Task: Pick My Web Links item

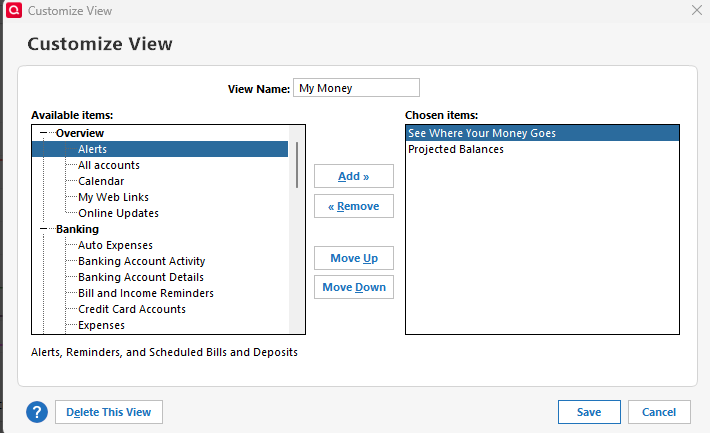Action: pos(112,197)
